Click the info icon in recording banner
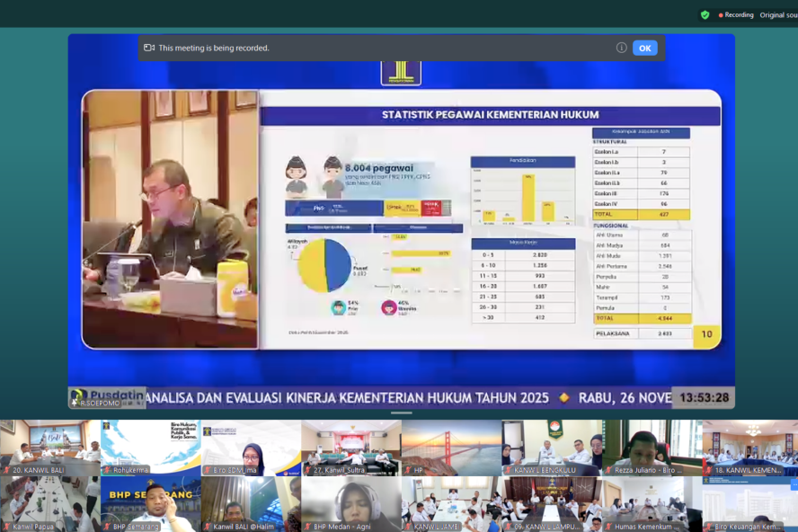 coord(621,48)
